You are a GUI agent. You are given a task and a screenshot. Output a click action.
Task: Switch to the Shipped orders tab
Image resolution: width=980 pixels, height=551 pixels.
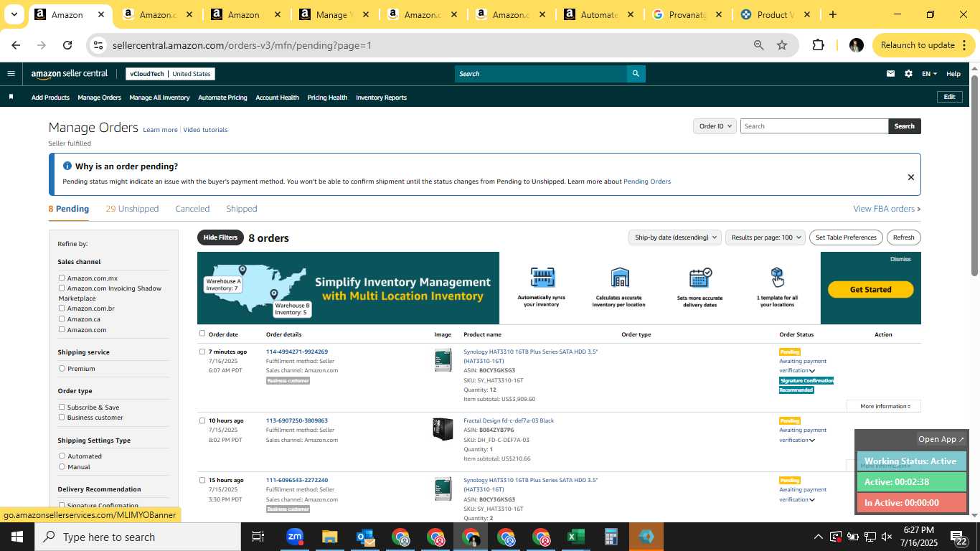pyautogui.click(x=241, y=209)
